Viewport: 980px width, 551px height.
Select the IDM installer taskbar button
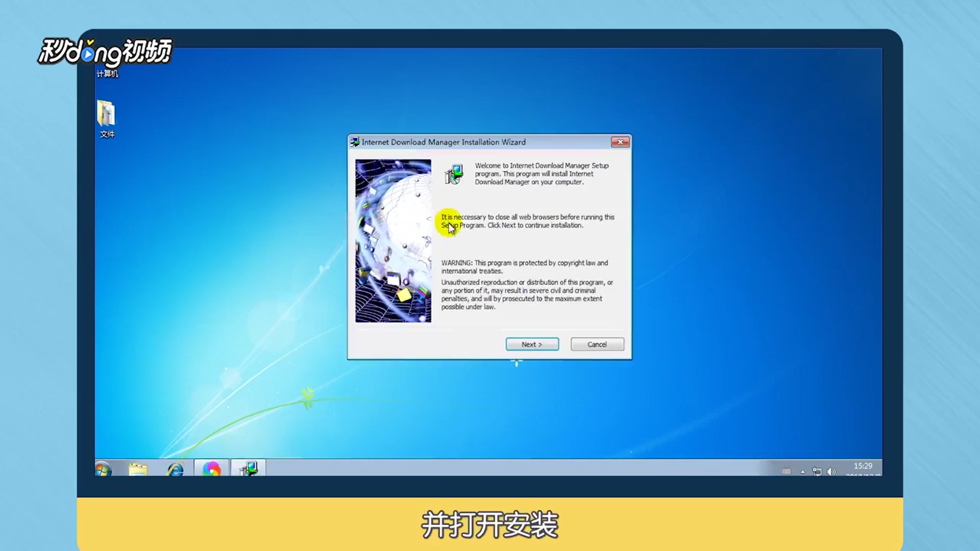click(x=249, y=468)
